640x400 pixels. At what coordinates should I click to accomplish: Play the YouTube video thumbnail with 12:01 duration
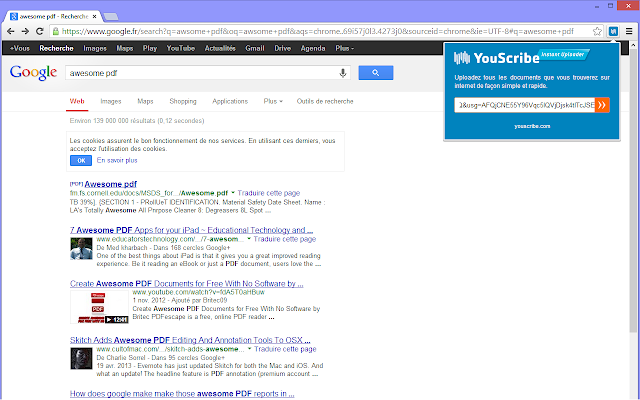click(99, 307)
